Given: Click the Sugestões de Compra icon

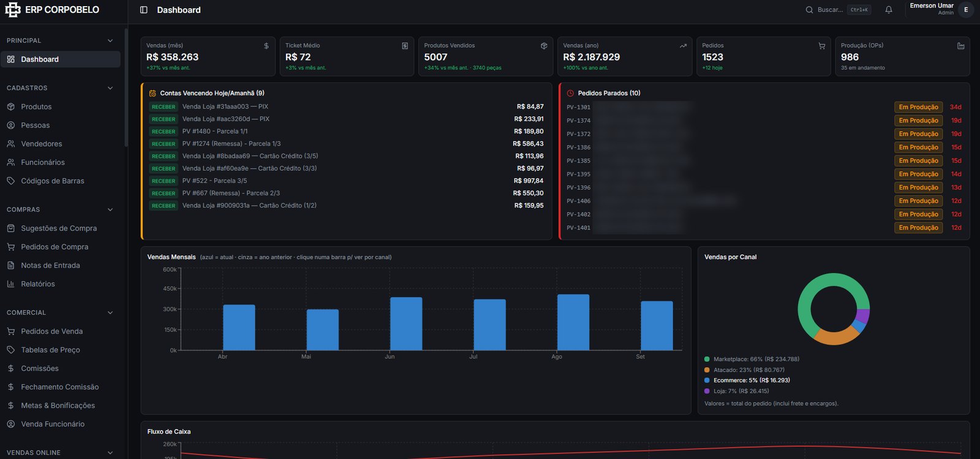Looking at the screenshot, I should (11, 228).
